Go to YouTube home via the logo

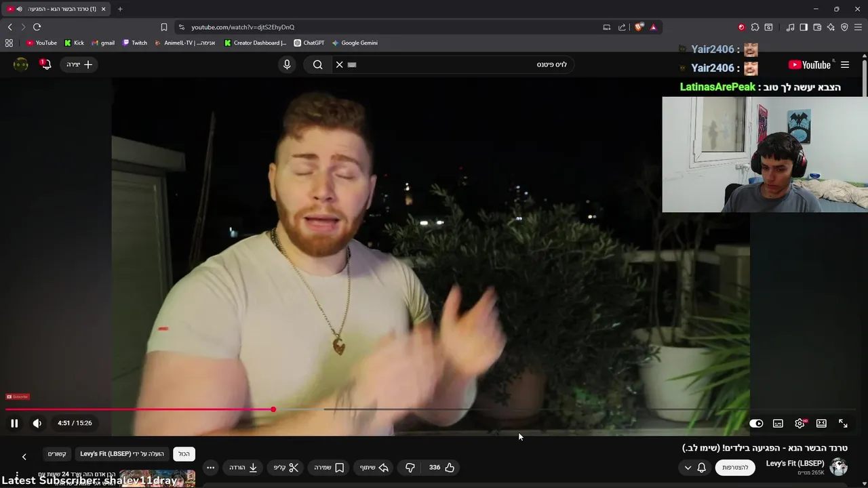tap(810, 65)
